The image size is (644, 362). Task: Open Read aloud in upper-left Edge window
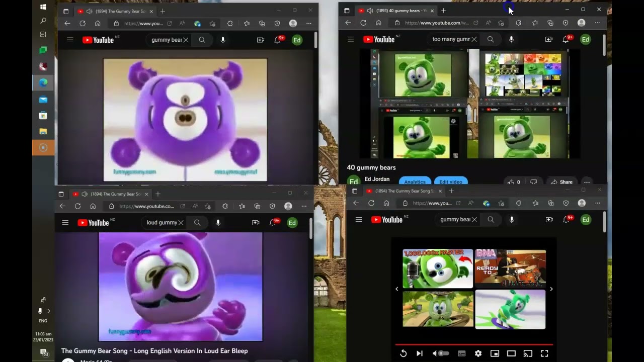point(182,23)
